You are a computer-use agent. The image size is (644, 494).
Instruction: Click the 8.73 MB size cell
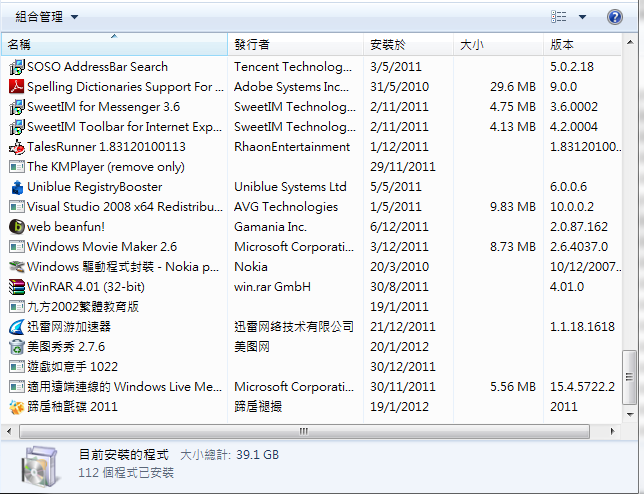[513, 247]
